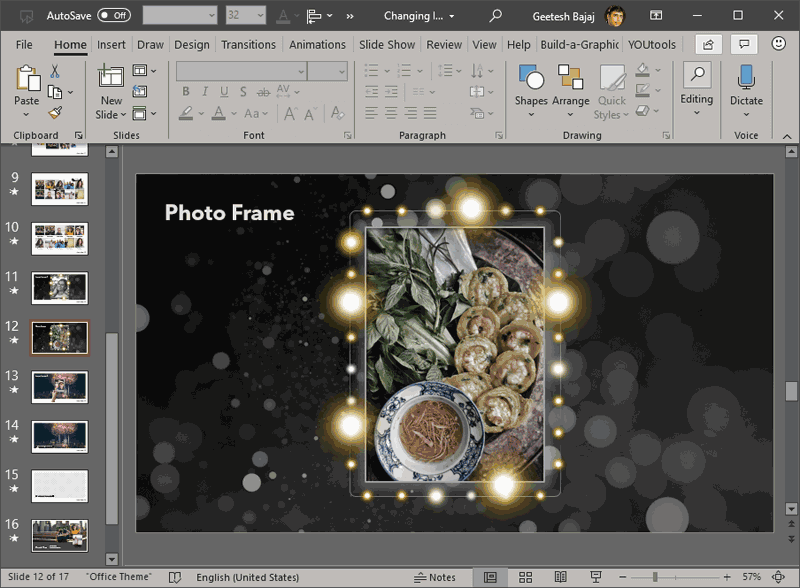Toggle bold formatting
Screen dimensions: 800x588
(x=185, y=90)
